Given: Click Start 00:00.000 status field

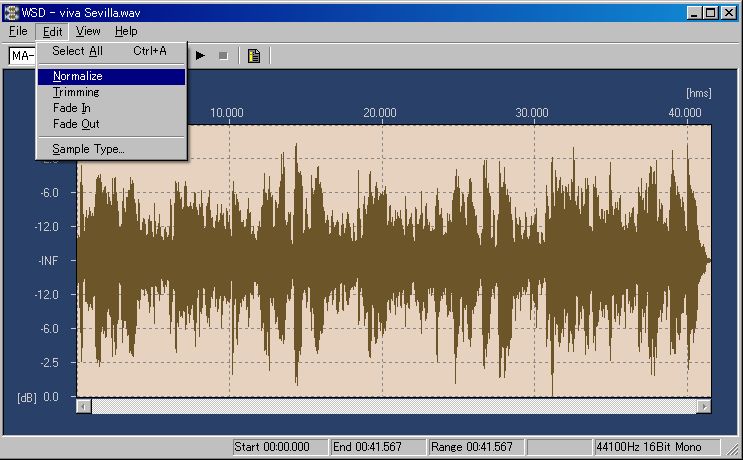Looking at the screenshot, I should tap(280, 447).
